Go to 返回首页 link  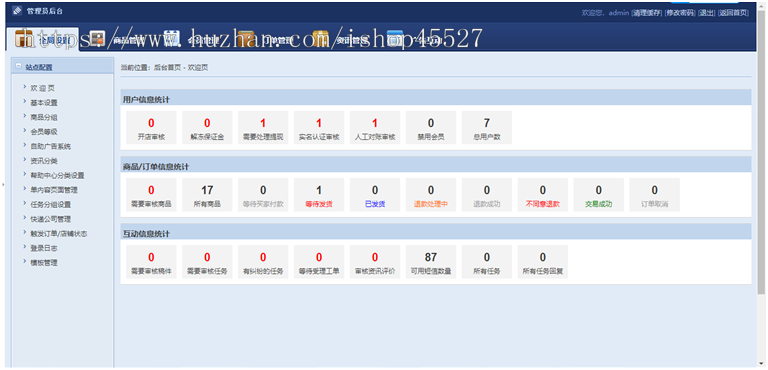coord(733,13)
